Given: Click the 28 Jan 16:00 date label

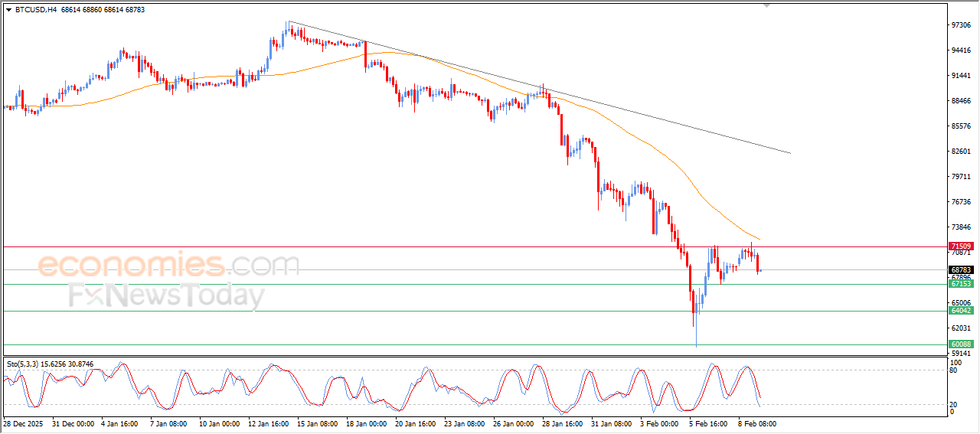Looking at the screenshot, I should (563, 423).
